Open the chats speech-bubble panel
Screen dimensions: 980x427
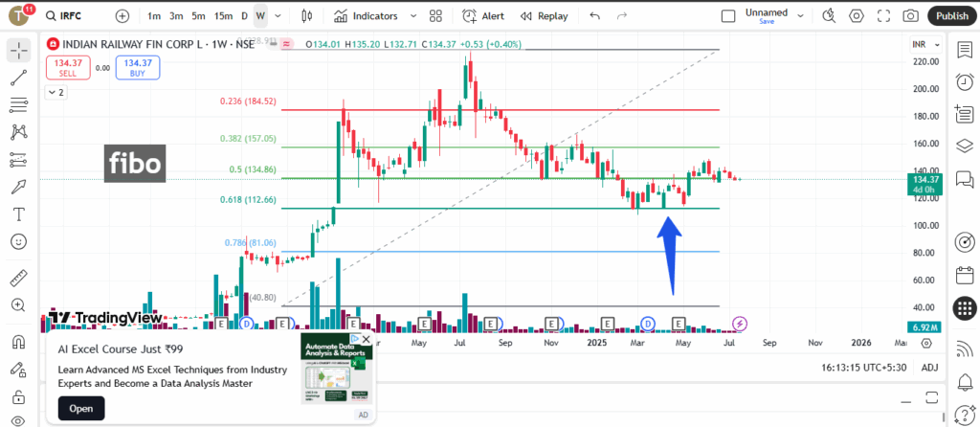coord(965,179)
